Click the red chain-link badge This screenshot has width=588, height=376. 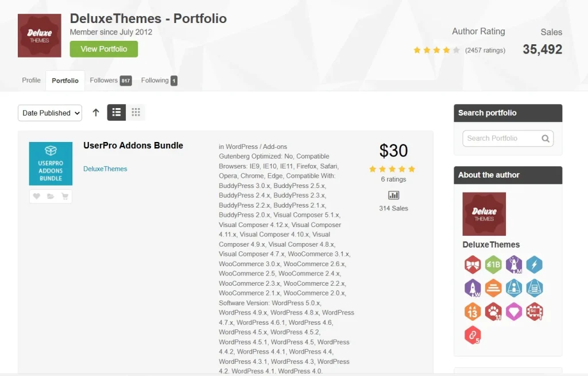[x=472, y=335]
